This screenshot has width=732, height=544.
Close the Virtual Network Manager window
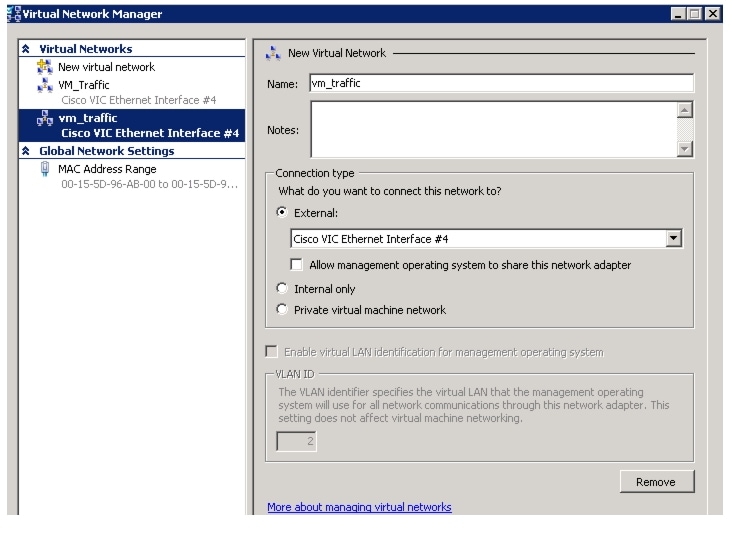point(713,14)
